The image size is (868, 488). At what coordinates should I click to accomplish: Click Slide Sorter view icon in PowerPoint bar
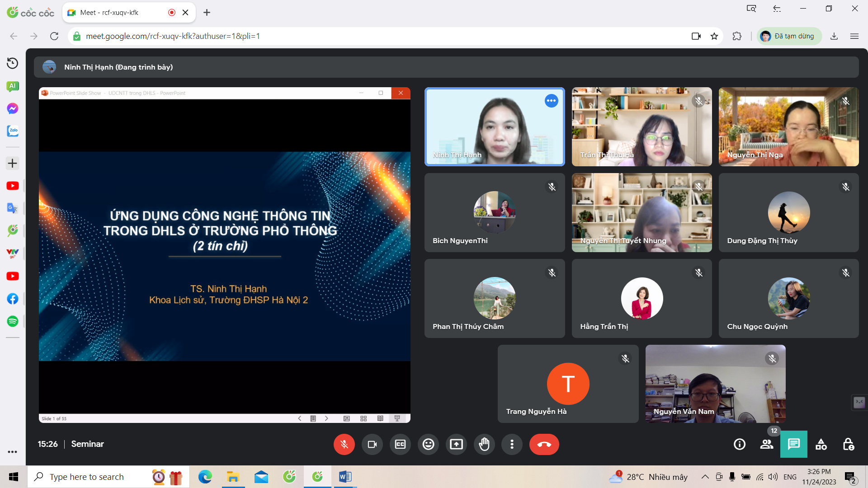point(363,418)
